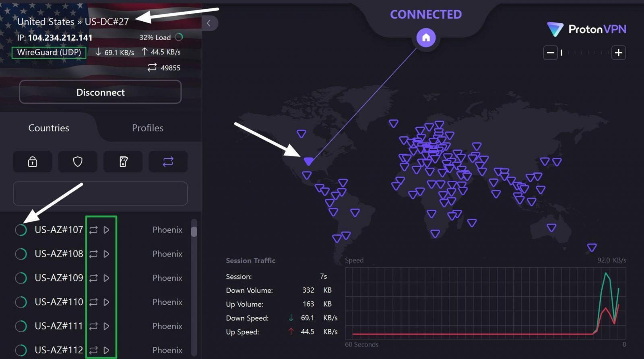This screenshot has width=644, height=359.
Task: Click port forwarding icon for US-AZ#107
Action: click(x=93, y=230)
